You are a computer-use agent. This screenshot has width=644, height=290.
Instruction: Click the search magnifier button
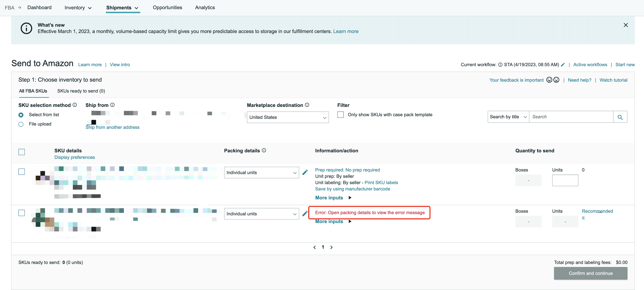point(620,117)
